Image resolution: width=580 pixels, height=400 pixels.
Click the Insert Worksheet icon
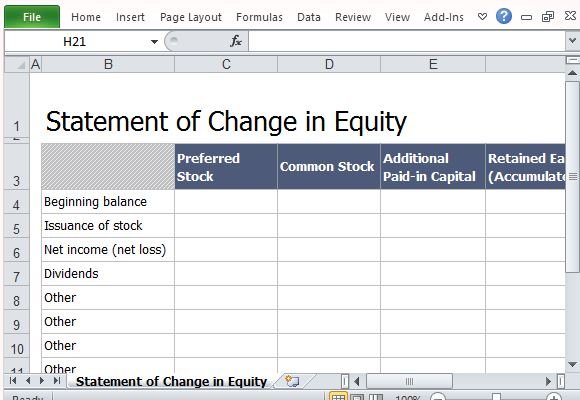click(292, 381)
